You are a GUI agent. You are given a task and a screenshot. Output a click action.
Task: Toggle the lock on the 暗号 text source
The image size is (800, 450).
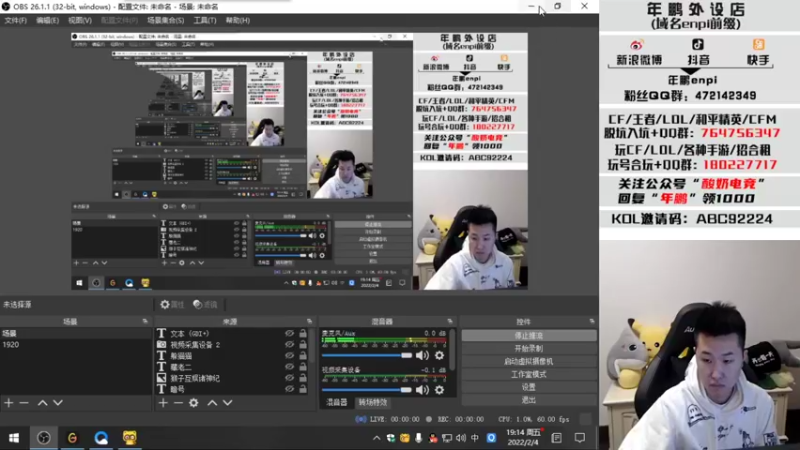click(x=303, y=389)
